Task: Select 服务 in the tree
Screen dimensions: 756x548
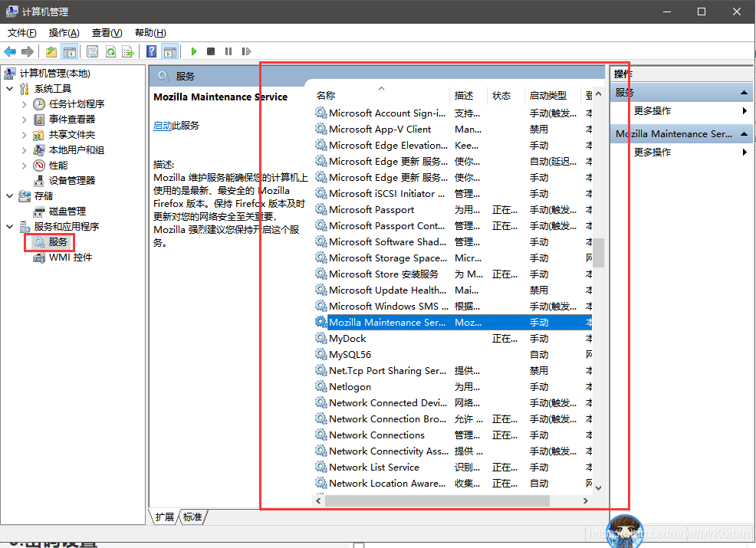Action: pyautogui.click(x=58, y=242)
